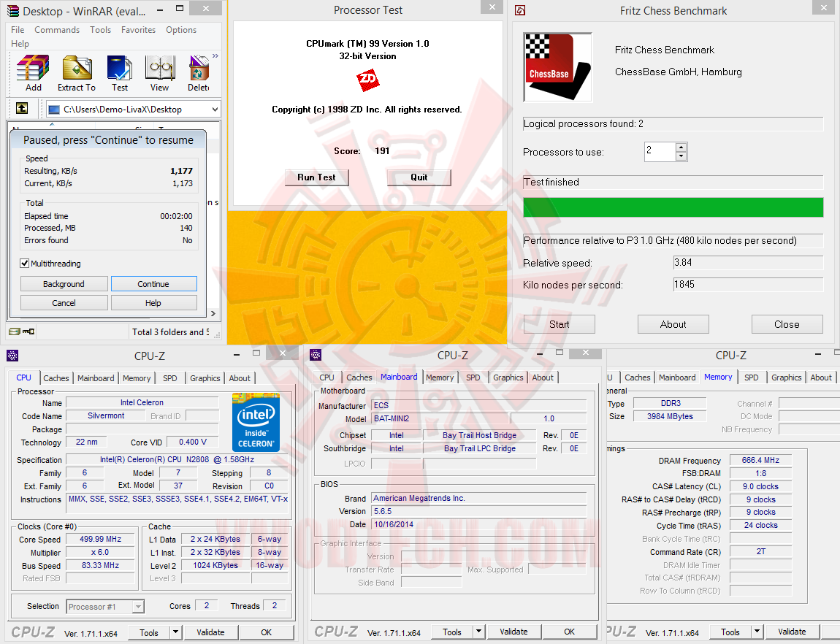Open the File menu in WinRAR
The image size is (840, 644).
click(x=18, y=30)
